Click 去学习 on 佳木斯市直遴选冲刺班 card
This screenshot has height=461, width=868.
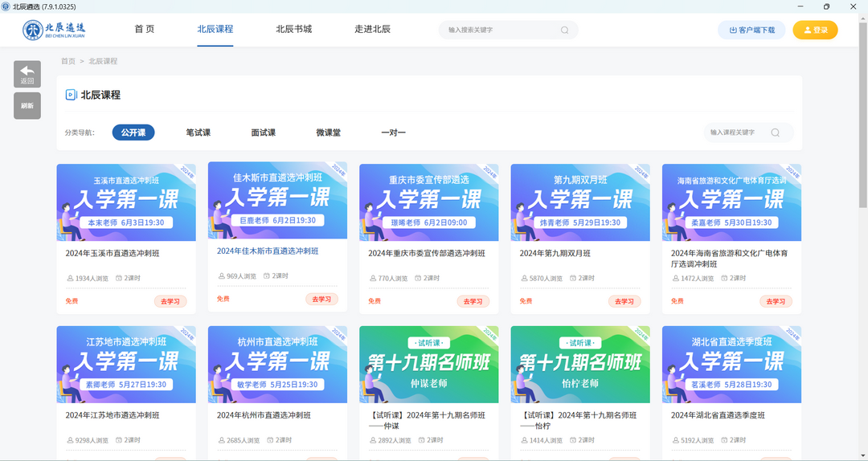[321, 300]
